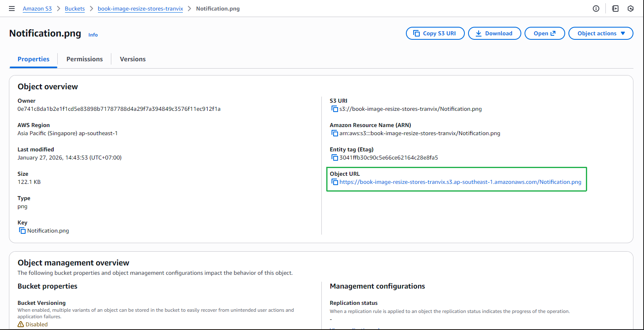Screen dimensions: 644x330
Task: Click the Open button for the object
Action: coord(545,33)
